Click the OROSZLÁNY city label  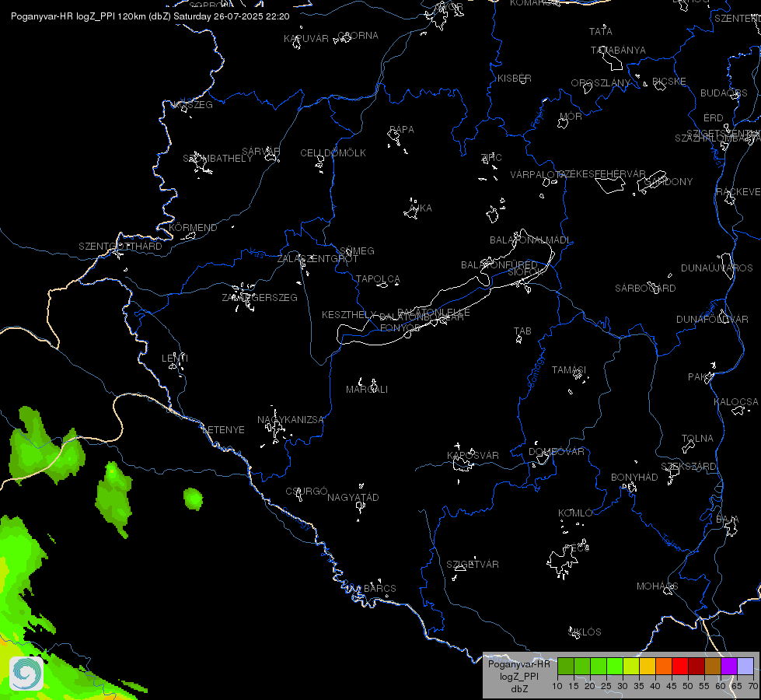600,83
